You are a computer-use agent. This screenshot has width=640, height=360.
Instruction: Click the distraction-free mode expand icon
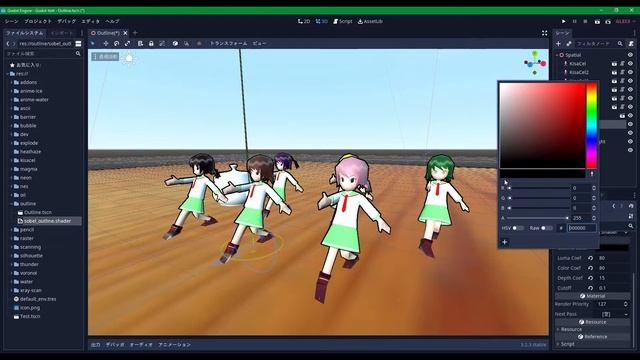[x=544, y=33]
